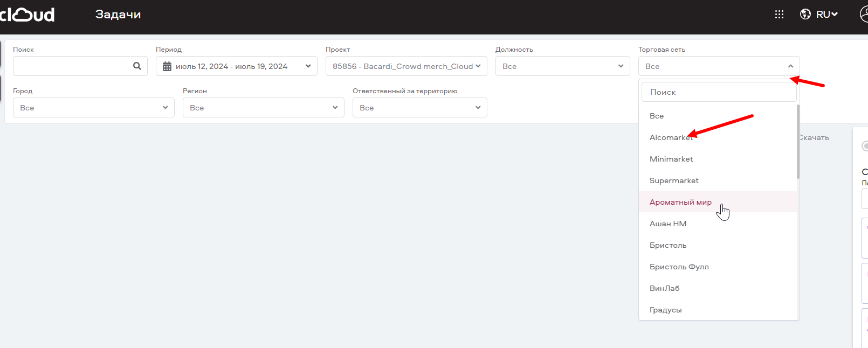The image size is (868, 348).
Task: Click the calendar icon in Период field
Action: coord(167,66)
